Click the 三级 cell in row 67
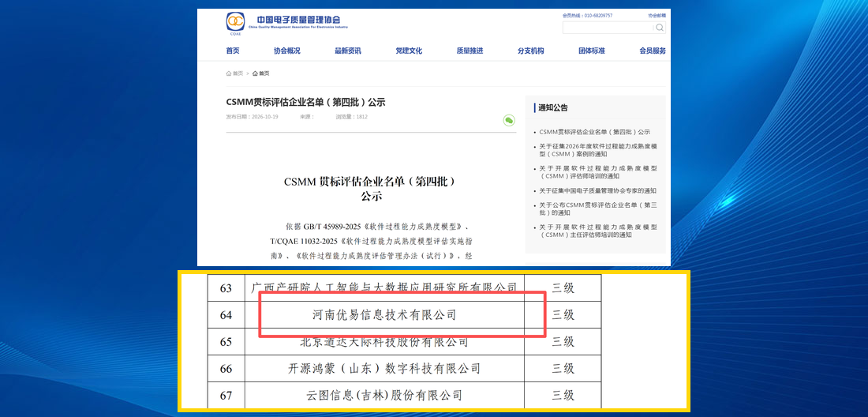This screenshot has width=868, height=417. pos(563,396)
